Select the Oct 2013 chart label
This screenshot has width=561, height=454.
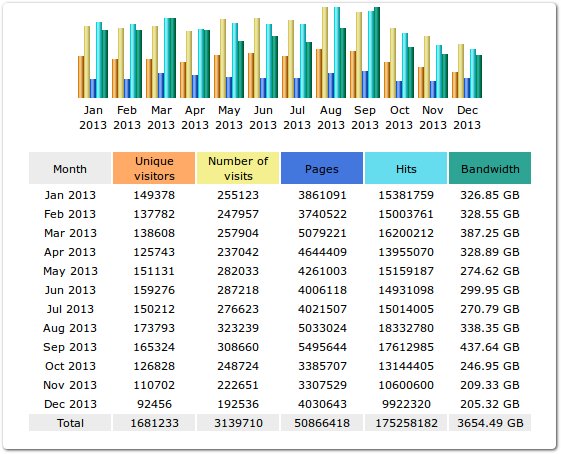(399, 117)
